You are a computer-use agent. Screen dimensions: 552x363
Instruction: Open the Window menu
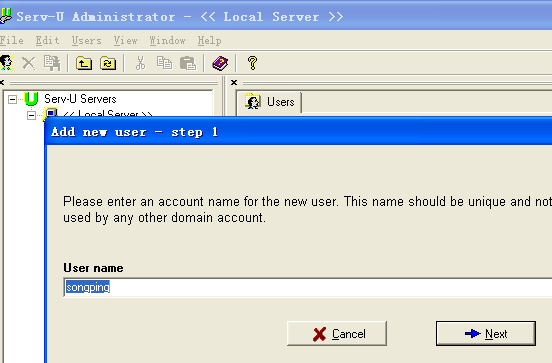point(168,40)
